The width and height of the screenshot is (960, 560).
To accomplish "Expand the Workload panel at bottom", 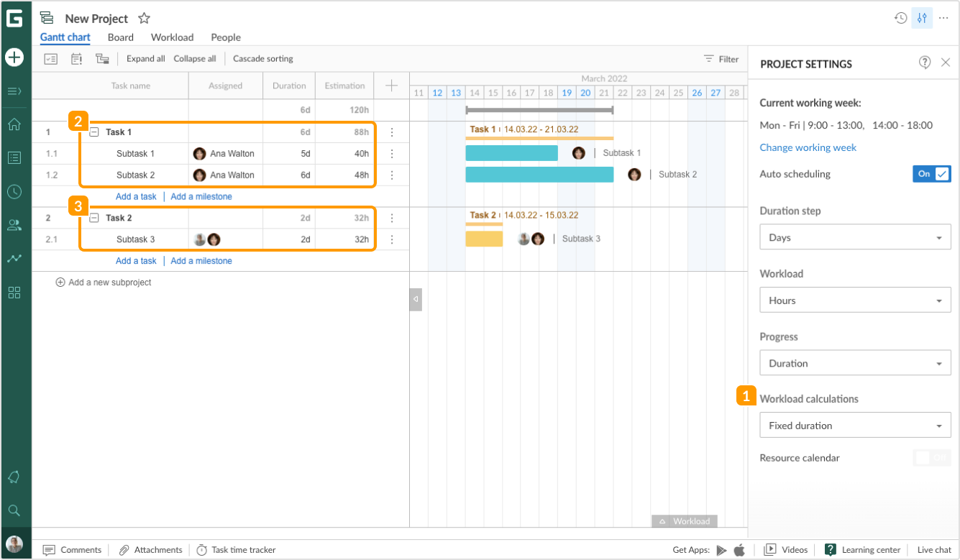I will 685,521.
